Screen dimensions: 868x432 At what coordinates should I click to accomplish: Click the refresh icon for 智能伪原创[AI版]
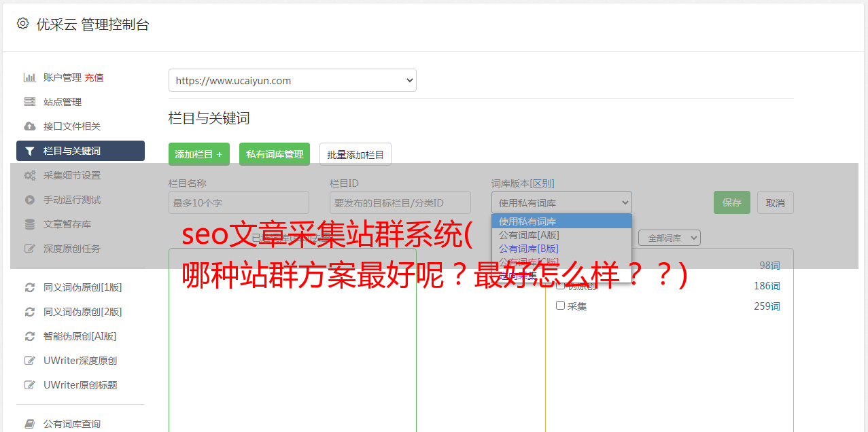30,336
